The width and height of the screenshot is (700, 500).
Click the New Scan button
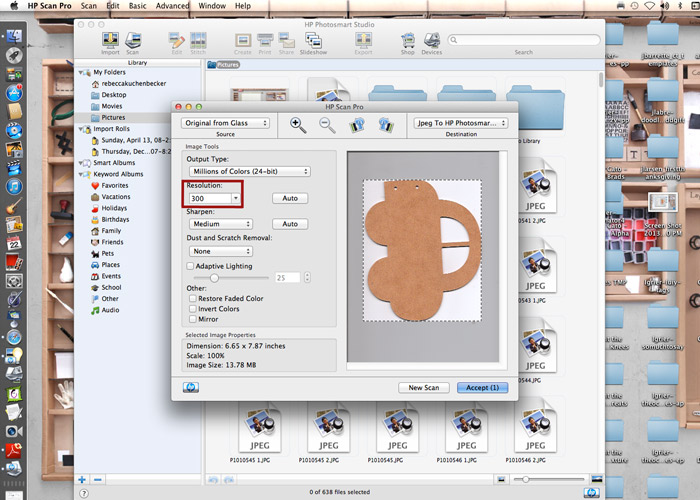coord(424,388)
